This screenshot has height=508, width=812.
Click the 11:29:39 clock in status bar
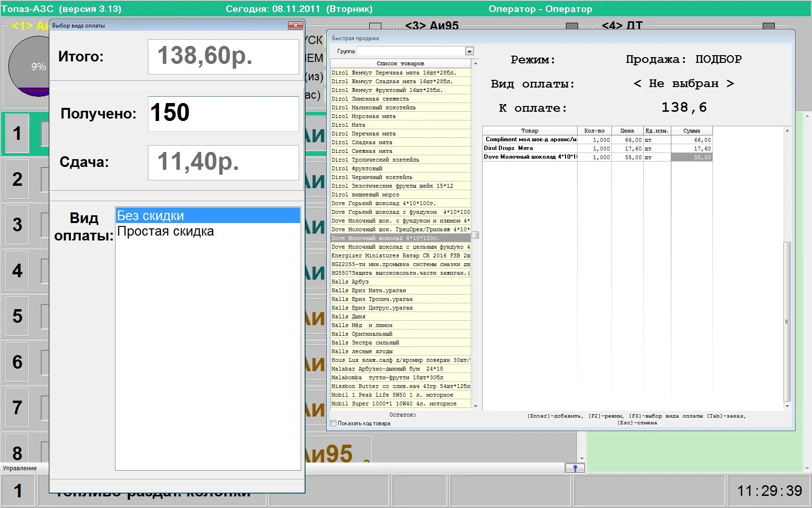pos(769,491)
